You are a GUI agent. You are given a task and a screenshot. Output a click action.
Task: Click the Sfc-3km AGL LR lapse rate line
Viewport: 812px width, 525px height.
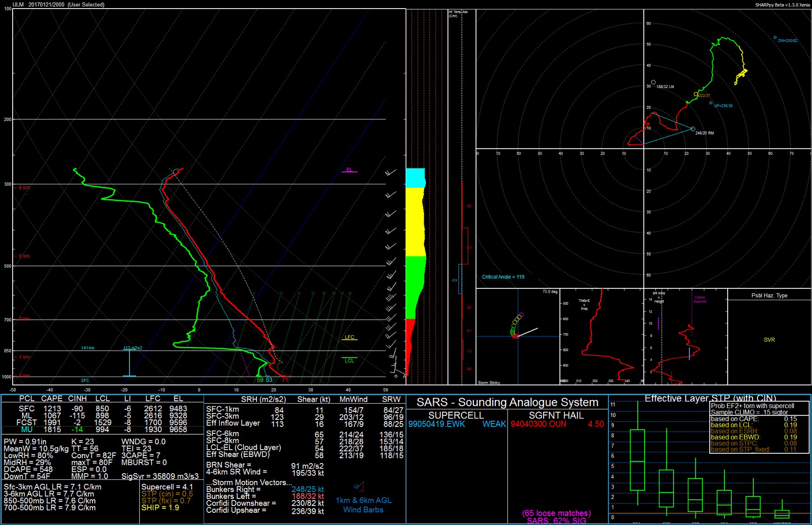(x=52, y=487)
